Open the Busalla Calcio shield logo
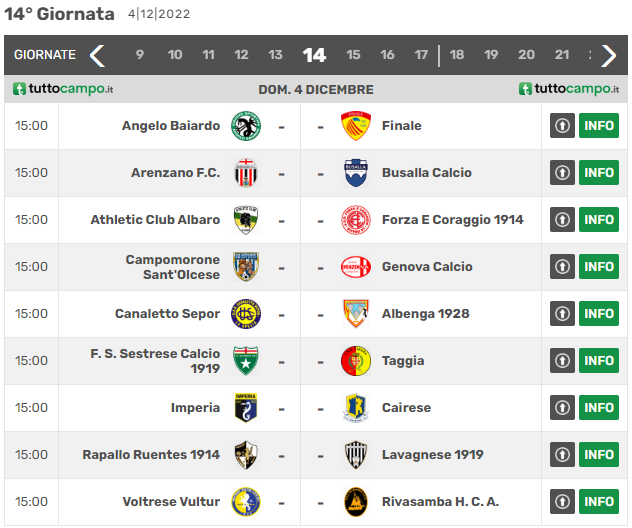Image resolution: width=632 pixels, height=528 pixels. click(356, 173)
